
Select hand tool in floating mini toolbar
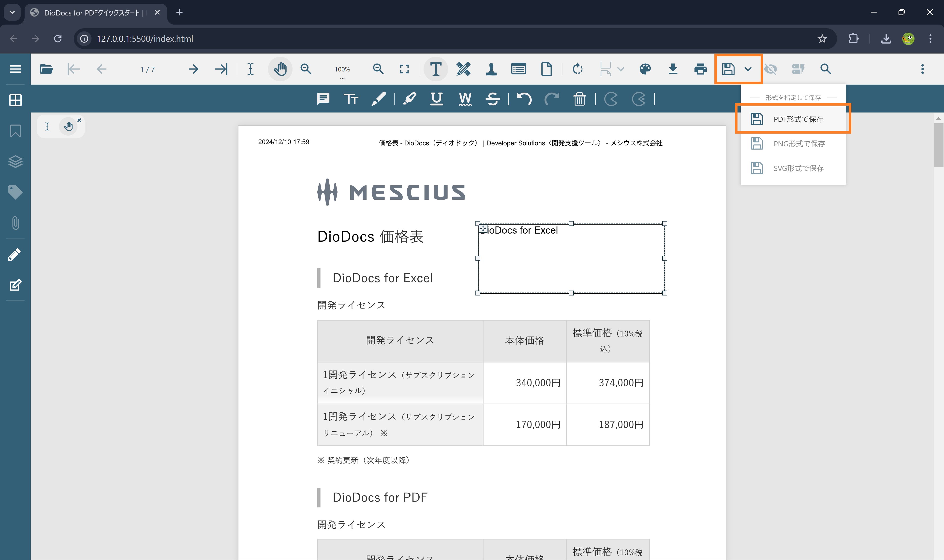tap(68, 126)
